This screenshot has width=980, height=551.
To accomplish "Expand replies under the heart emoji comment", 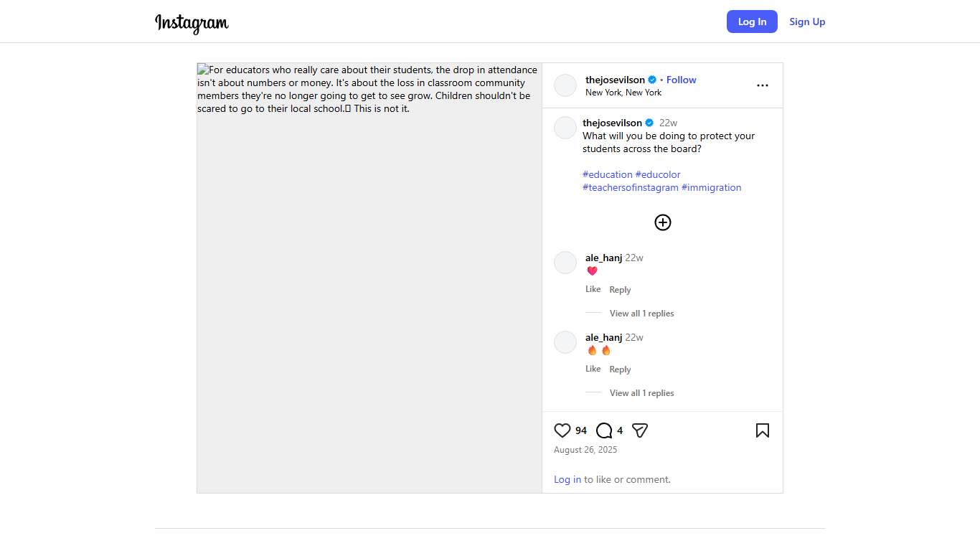I will click(641, 314).
